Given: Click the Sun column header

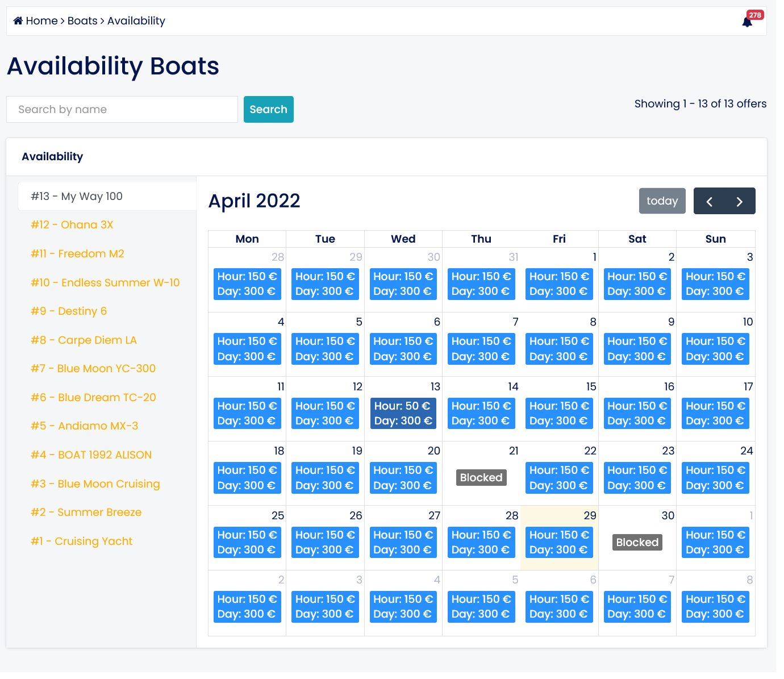Looking at the screenshot, I should [716, 239].
